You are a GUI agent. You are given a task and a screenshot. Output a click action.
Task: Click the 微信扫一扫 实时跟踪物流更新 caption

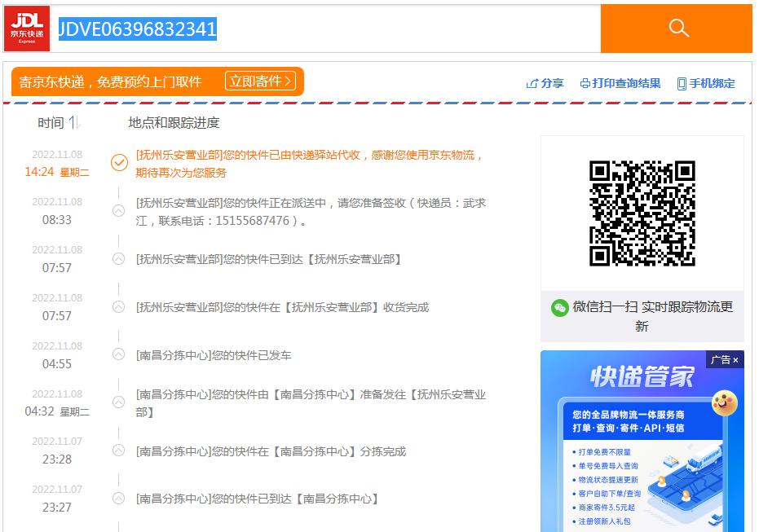652,316
